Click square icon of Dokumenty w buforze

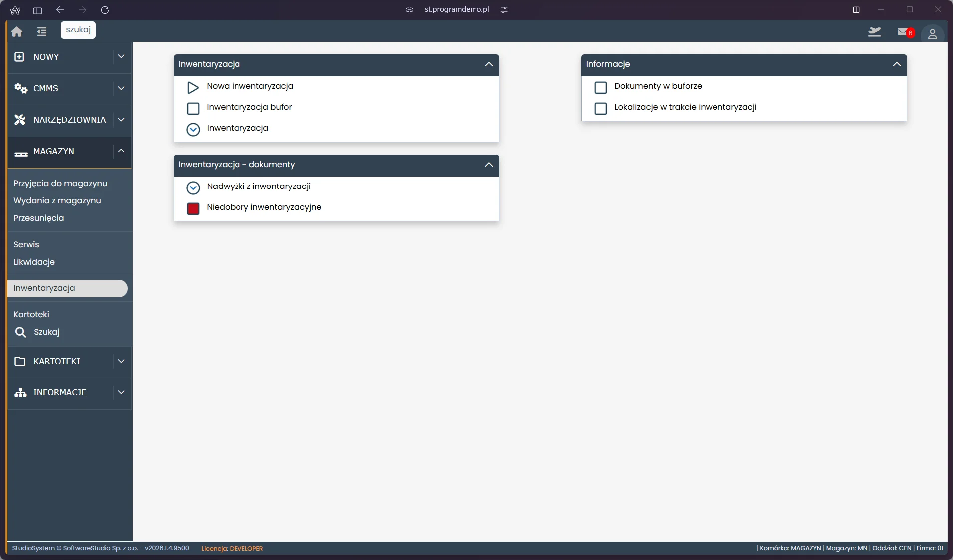coord(601,88)
